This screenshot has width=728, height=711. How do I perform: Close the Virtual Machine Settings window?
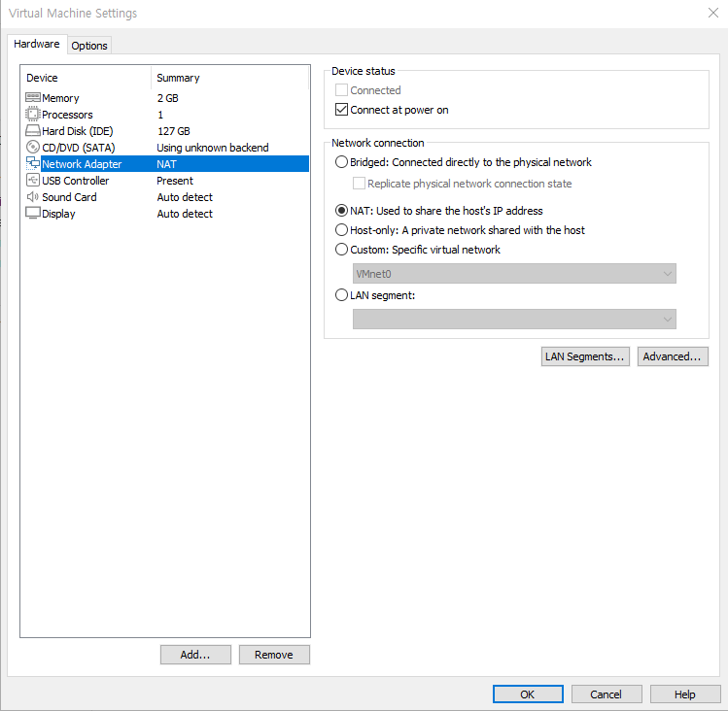point(713,13)
